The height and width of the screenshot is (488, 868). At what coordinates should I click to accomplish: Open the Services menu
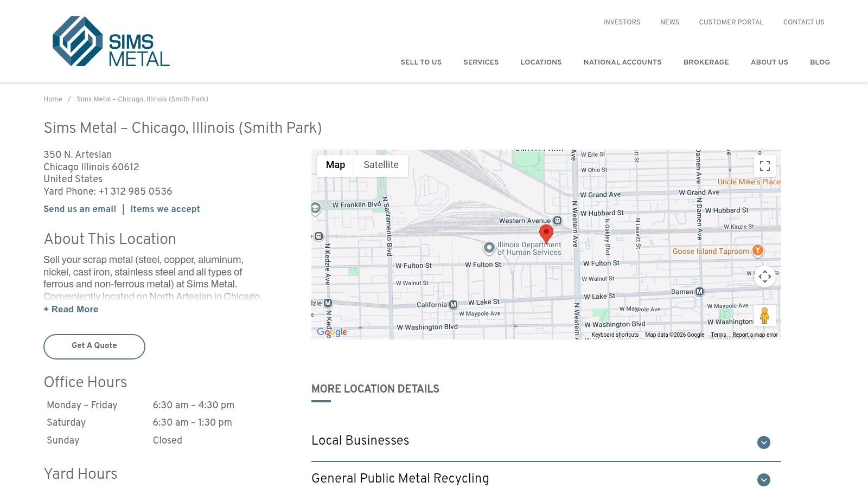pos(481,62)
